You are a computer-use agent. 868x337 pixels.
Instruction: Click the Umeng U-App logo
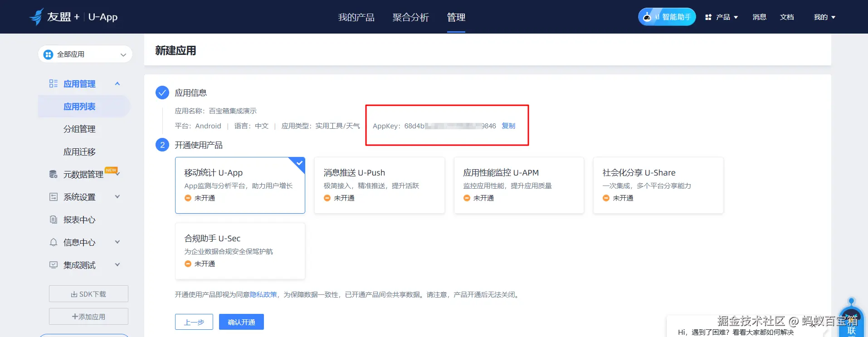pos(73,17)
